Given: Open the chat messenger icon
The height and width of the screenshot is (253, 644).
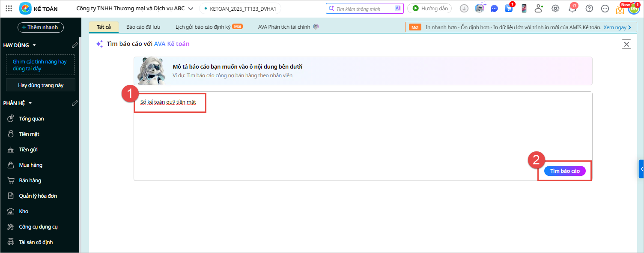Looking at the screenshot, I should click(x=494, y=9).
